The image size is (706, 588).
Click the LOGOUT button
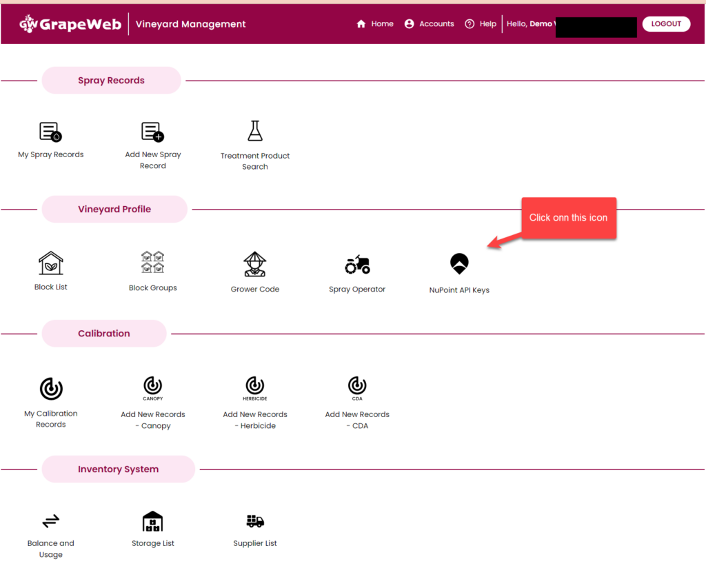coord(665,23)
